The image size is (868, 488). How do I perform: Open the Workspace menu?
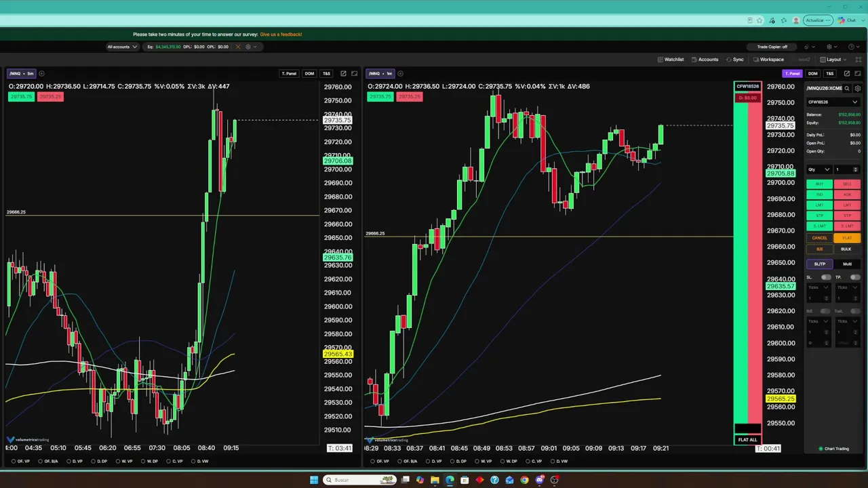768,60
